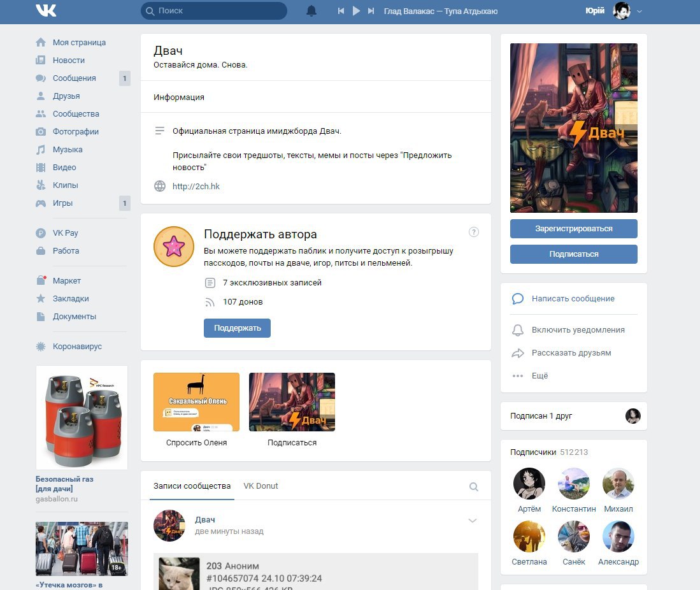Screen dimensions: 700x590
Task: Click the Сообщения unread counter badge
Action: pyautogui.click(x=125, y=78)
